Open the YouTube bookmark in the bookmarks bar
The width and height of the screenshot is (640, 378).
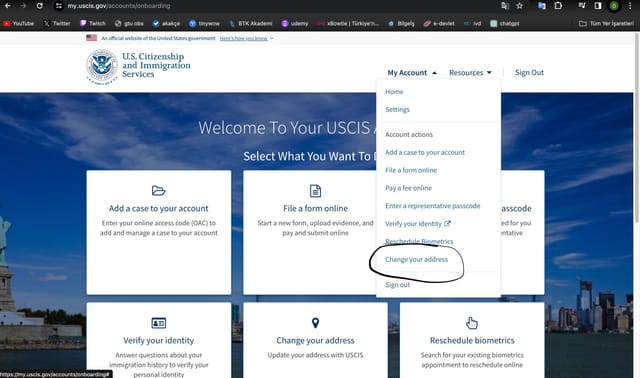pyautogui.click(x=19, y=23)
